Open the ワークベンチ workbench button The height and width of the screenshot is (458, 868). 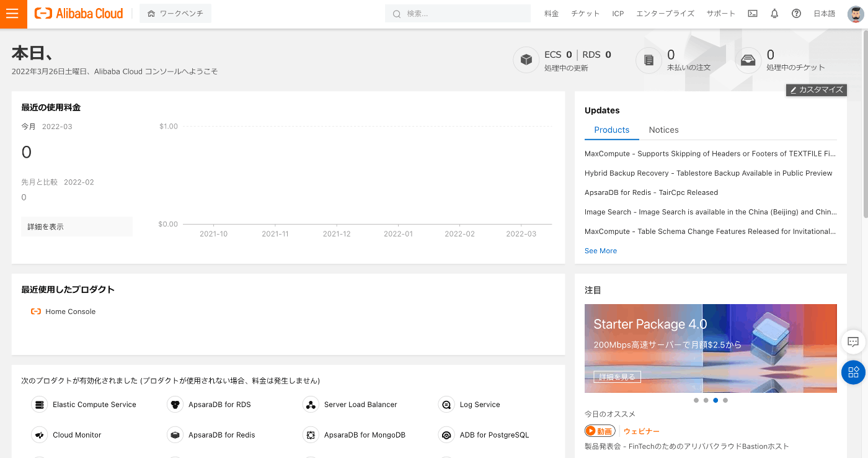[175, 14]
